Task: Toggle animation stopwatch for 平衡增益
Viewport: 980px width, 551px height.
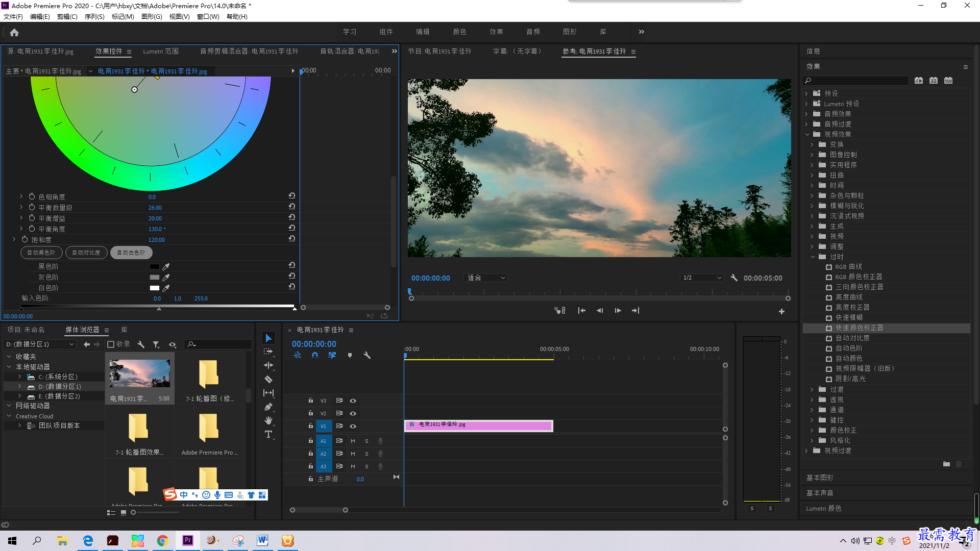Action: click(x=32, y=218)
